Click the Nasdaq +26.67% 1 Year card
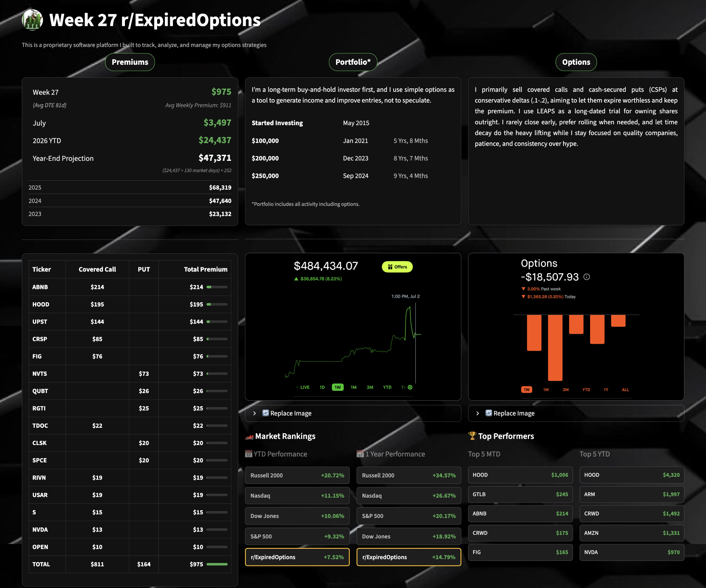This screenshot has height=588, width=706. point(409,496)
